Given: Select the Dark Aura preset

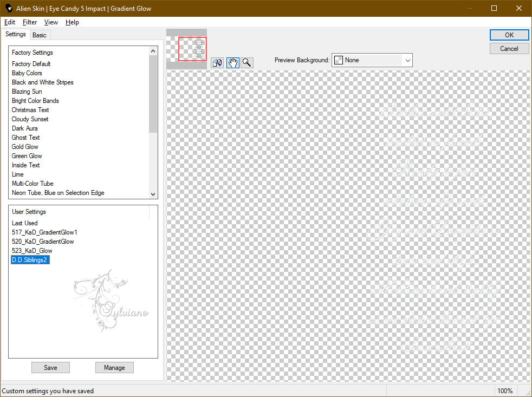Looking at the screenshot, I should pos(24,128).
